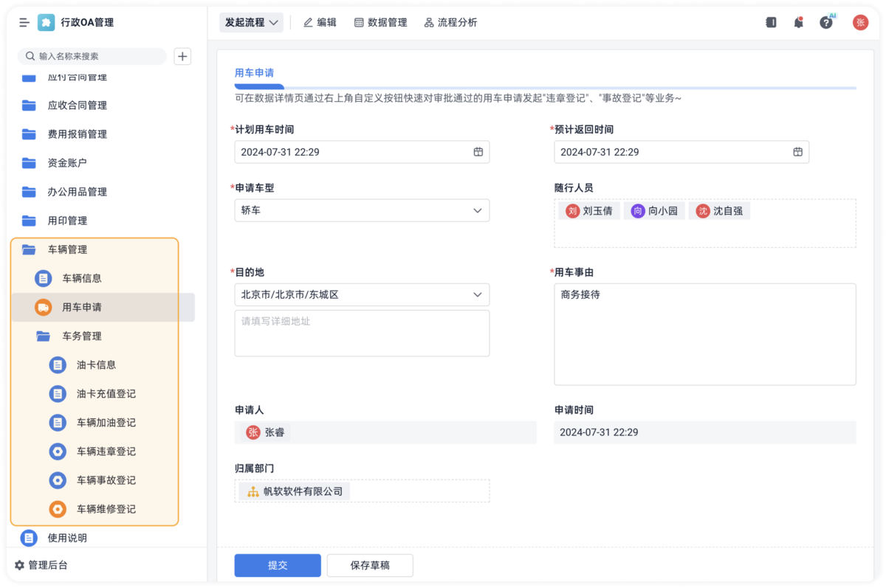Open the 发起流程 dropdown menu

click(x=252, y=23)
